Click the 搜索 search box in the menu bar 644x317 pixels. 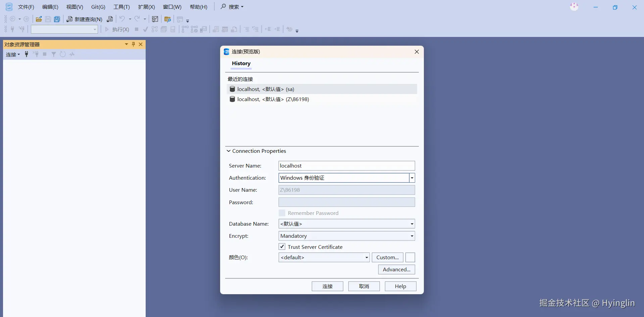232,7
